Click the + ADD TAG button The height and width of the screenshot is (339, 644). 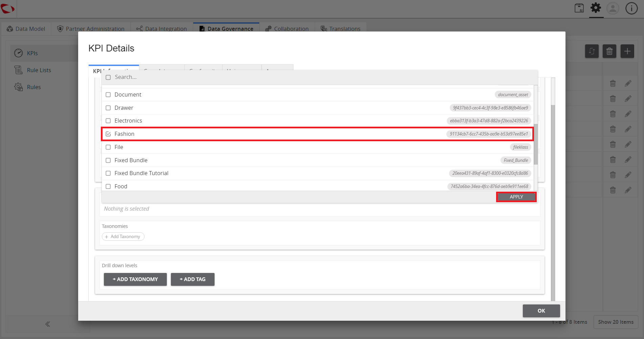click(x=193, y=279)
